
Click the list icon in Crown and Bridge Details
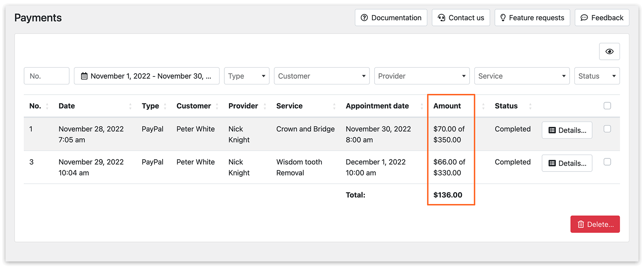tap(552, 130)
